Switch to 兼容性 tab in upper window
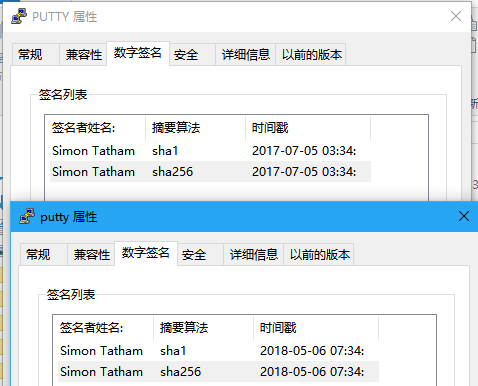The image size is (478, 386). point(83,54)
